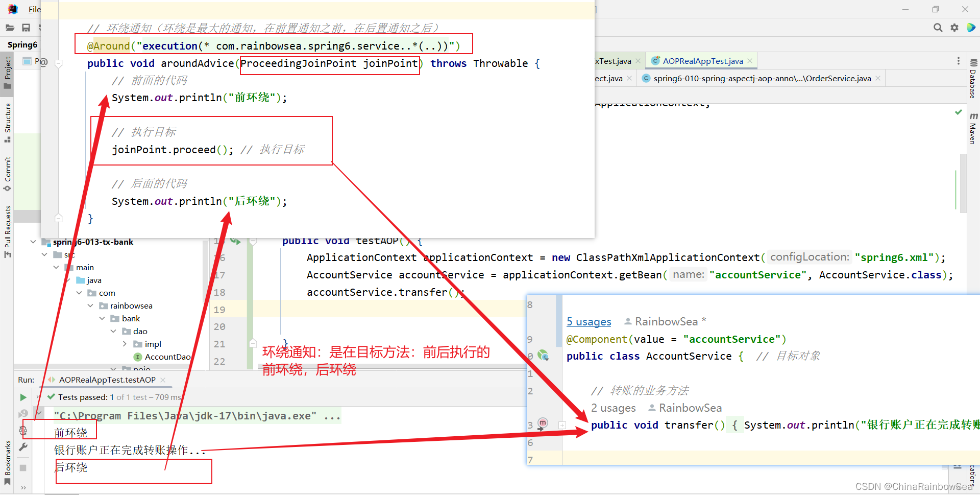Collapse the dao package node
Screen dimensions: 980x495
tap(113, 331)
